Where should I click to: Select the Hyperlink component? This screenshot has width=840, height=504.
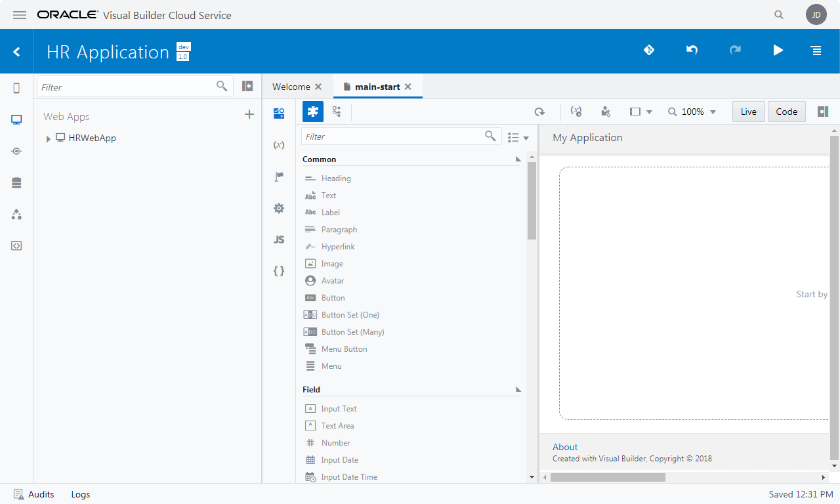point(338,247)
